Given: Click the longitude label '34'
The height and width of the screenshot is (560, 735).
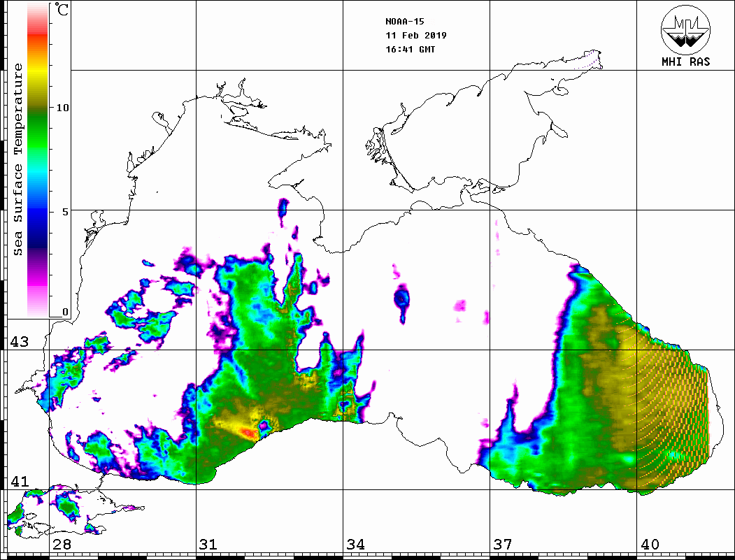Looking at the screenshot, I should [355, 544].
